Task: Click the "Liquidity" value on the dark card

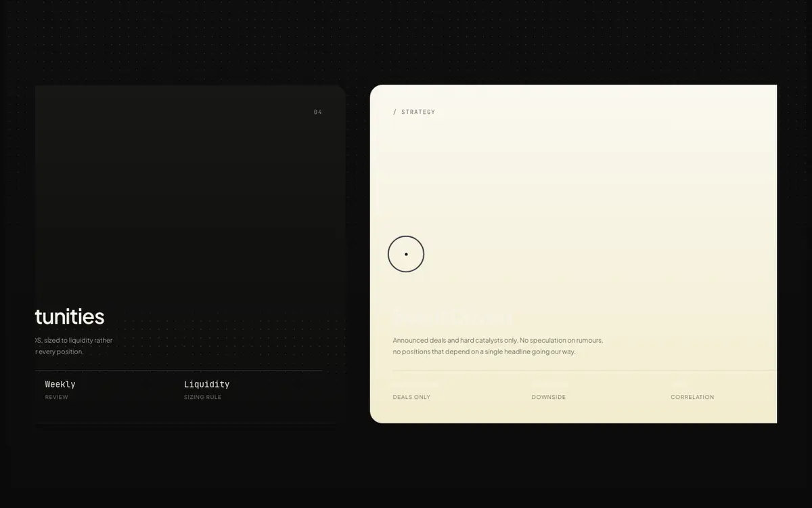Action: click(x=207, y=384)
